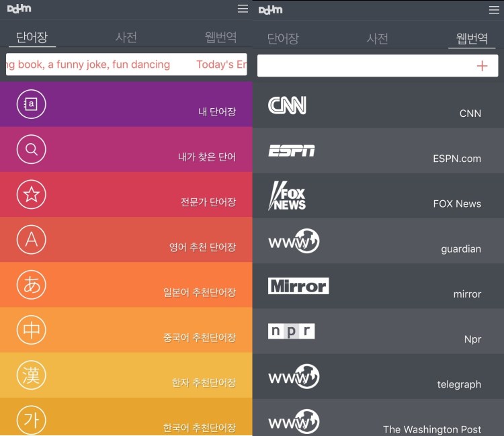Tap the あ Japanese wordbook icon

pyautogui.click(x=32, y=285)
